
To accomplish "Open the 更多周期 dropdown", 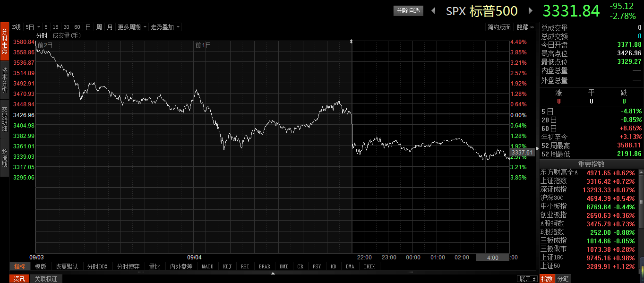I will click(131, 27).
